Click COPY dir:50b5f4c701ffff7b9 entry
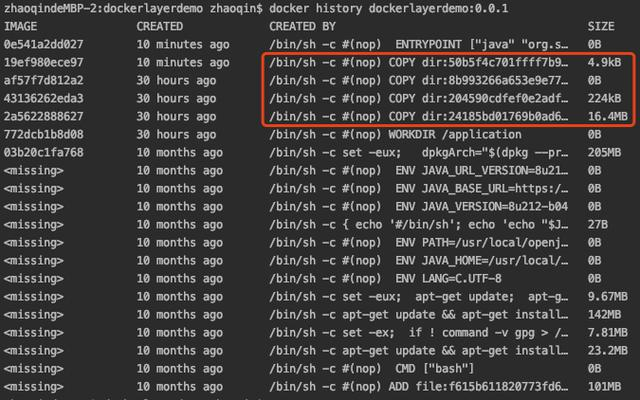640x400 pixels. click(x=418, y=62)
